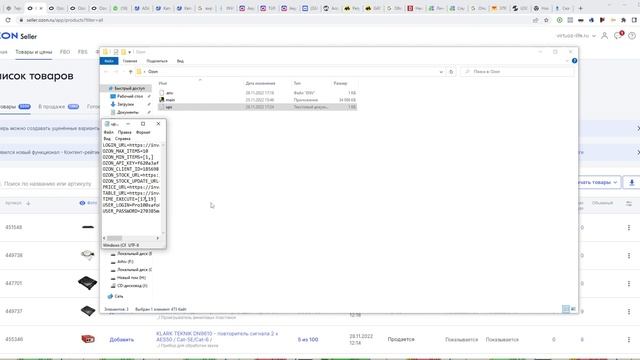640x360 pixels.
Task: Expand the virtual-life.ru account dropdown
Action: [576, 36]
